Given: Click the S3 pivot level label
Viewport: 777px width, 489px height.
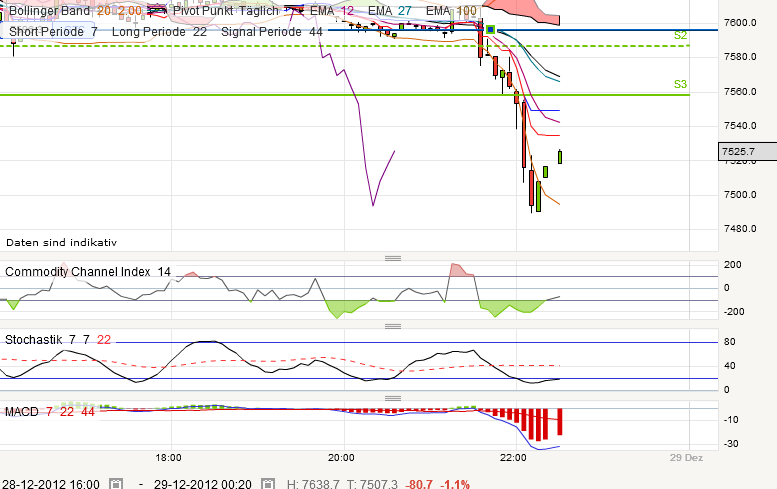Looking at the screenshot, I should 680,84.
